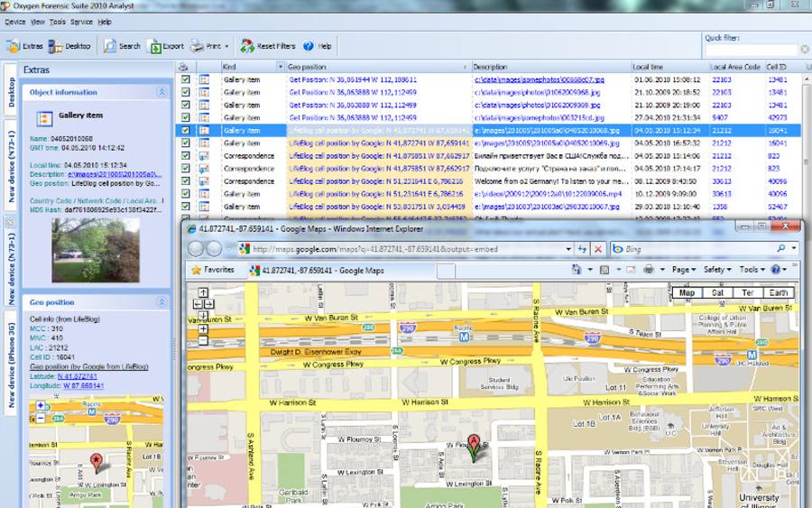Stop loading with the red X icon
The image size is (812, 508).
(x=598, y=249)
